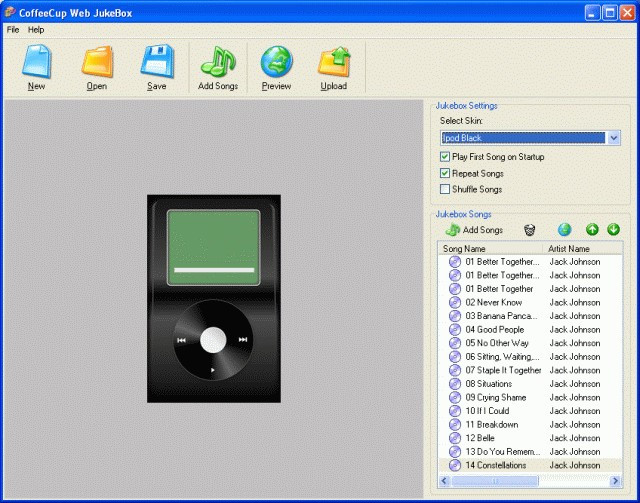Click the center button of iPod wheel
The width and height of the screenshot is (640, 503).
213,340
